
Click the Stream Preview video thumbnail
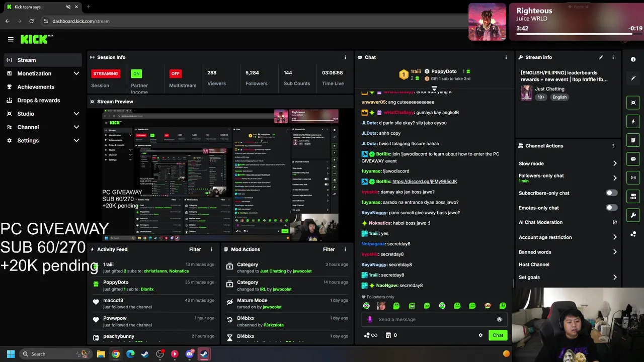(220, 175)
